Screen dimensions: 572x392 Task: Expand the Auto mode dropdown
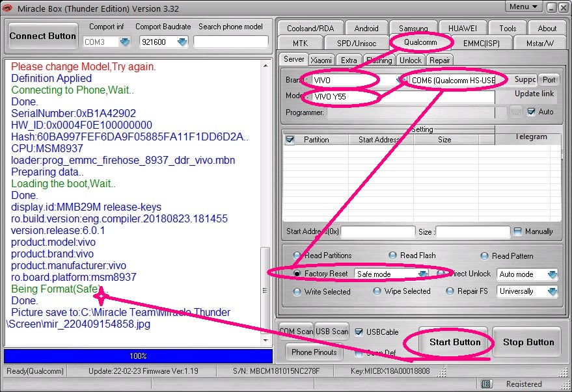click(552, 274)
